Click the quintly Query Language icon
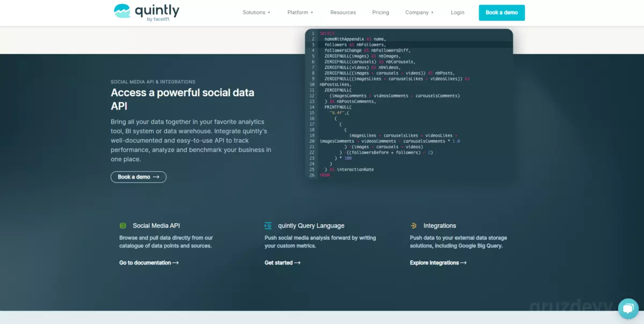 [x=268, y=226]
